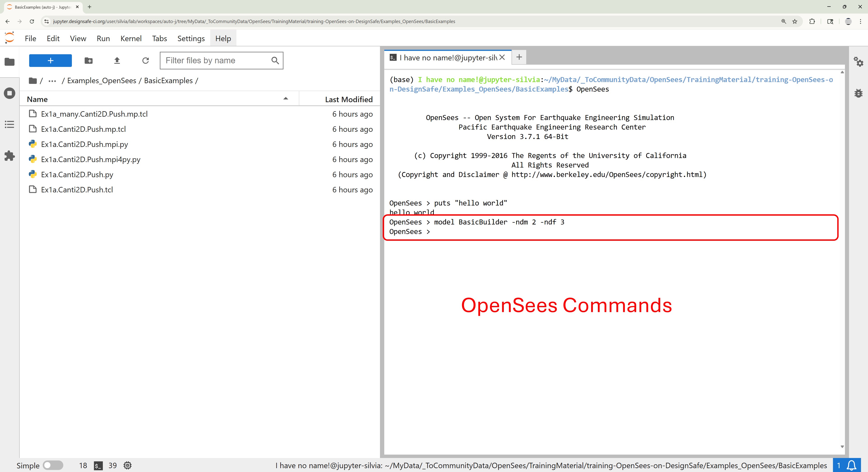Toggle the Name column sort arrow

pos(285,99)
